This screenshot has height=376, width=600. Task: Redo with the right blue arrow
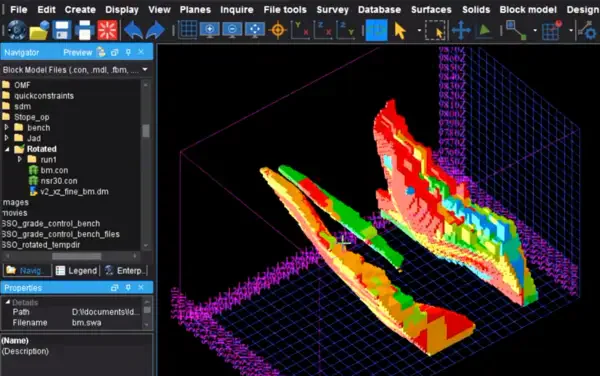tap(155, 31)
